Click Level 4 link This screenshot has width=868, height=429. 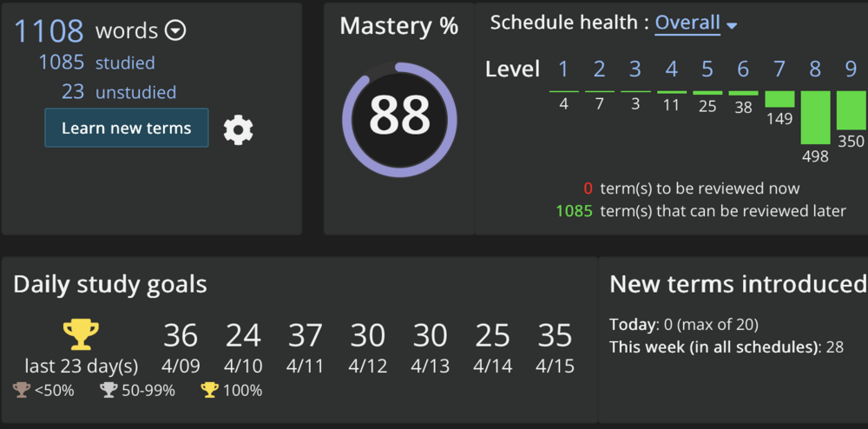[x=671, y=69]
